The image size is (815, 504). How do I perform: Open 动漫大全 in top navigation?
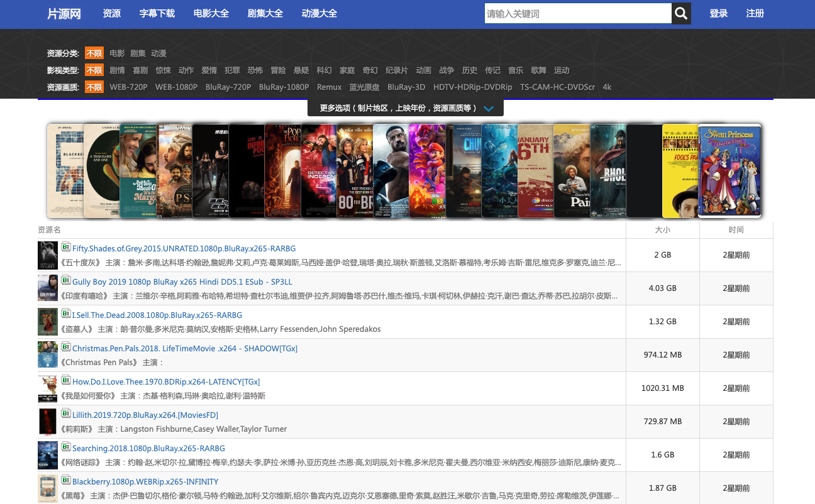click(x=319, y=13)
